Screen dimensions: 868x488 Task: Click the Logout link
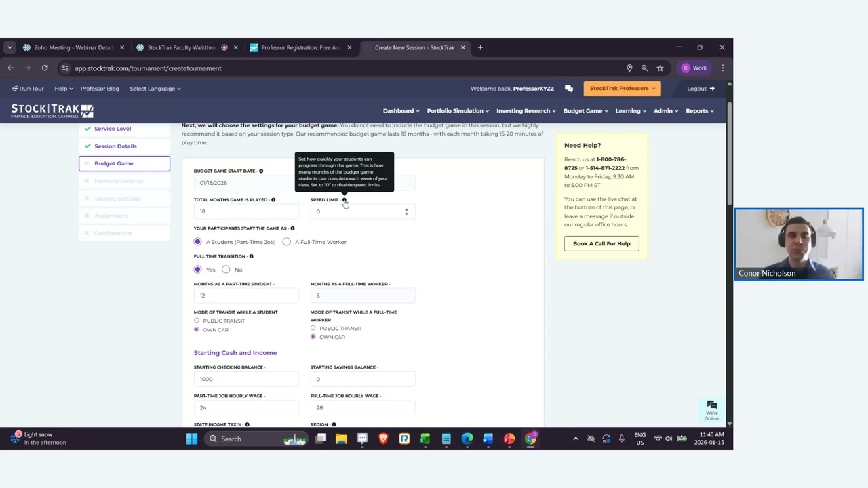click(x=701, y=89)
